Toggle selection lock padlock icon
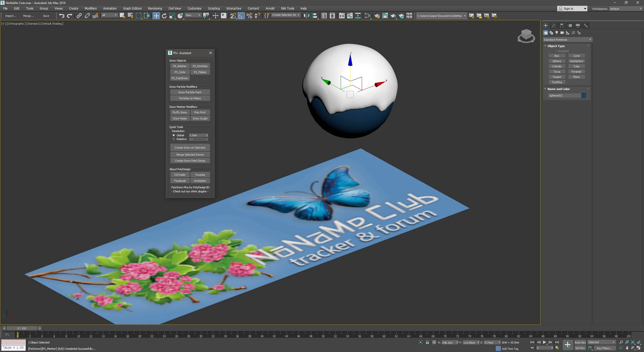 coord(427,342)
